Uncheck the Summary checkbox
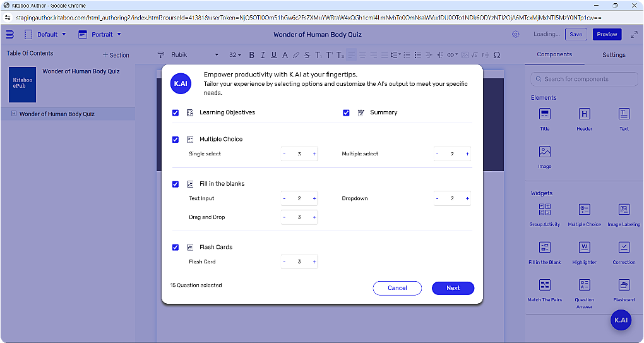 click(x=346, y=112)
